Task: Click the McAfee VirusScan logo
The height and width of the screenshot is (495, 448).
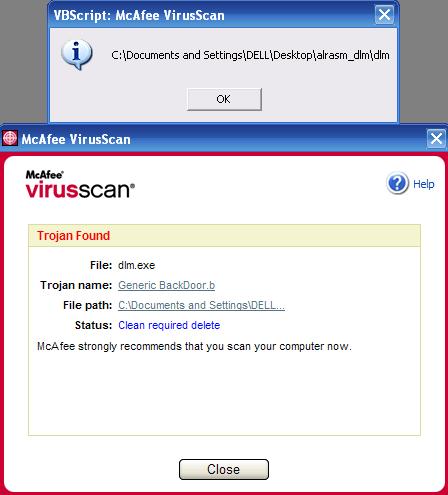Action: [x=80, y=184]
